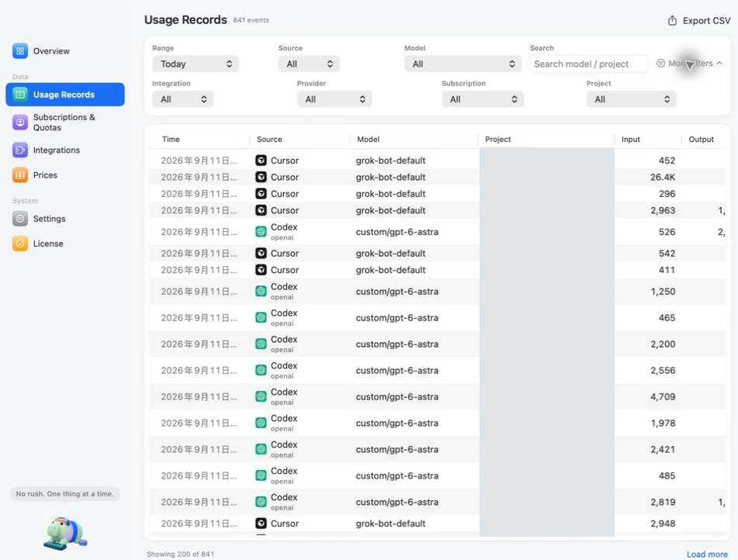Click the License sidebar icon
The image size is (738, 560).
click(x=19, y=244)
